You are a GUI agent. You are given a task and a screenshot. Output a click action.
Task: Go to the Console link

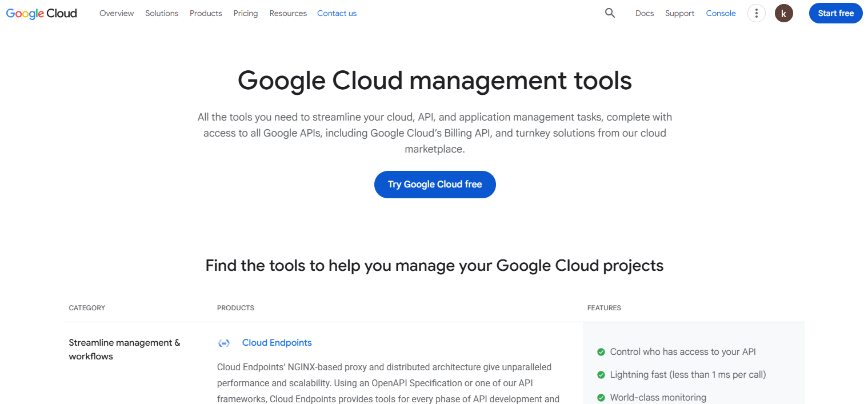click(x=721, y=13)
